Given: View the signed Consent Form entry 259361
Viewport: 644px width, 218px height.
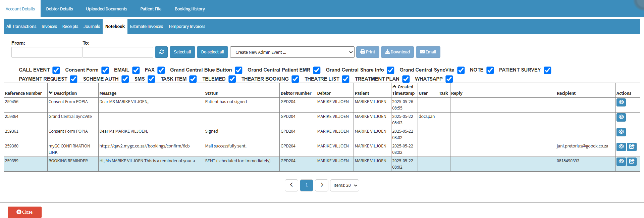Looking at the screenshot, I should (x=621, y=132).
